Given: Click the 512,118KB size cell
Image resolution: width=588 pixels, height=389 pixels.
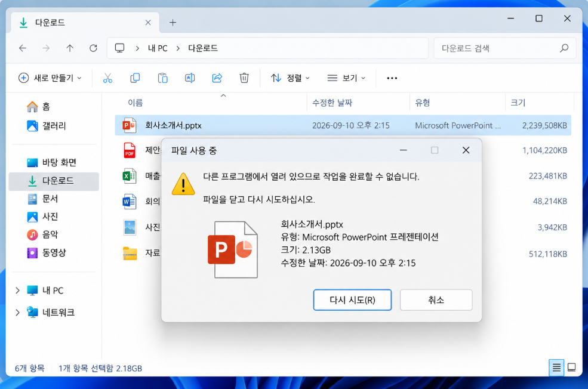Looking at the screenshot, I should [x=547, y=254].
